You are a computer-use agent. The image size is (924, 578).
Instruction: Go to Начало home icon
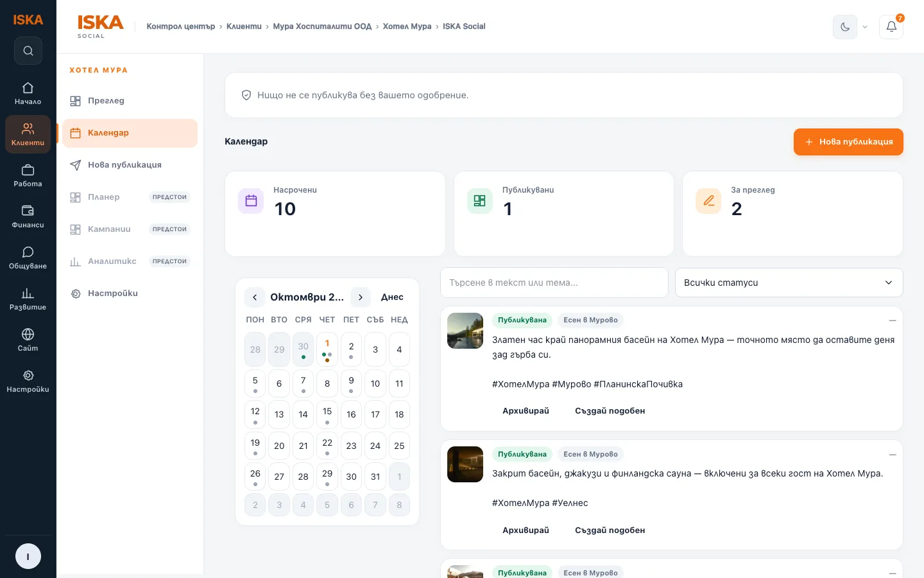28,94
